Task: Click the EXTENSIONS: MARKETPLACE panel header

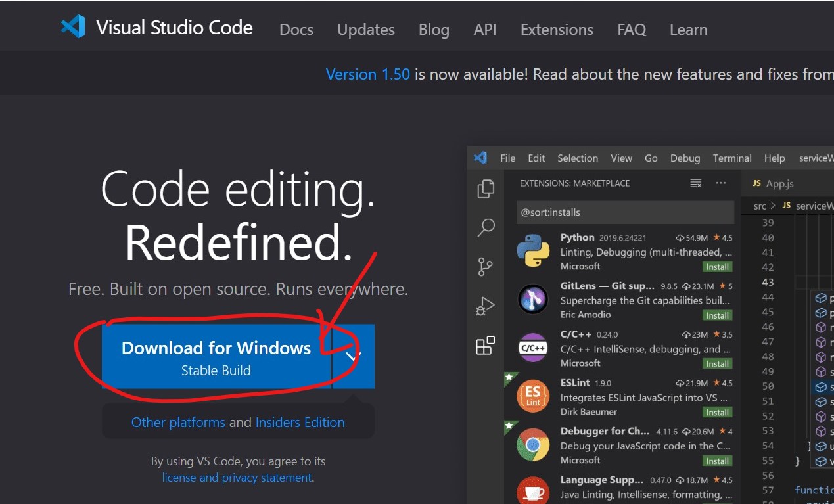Action: [574, 183]
